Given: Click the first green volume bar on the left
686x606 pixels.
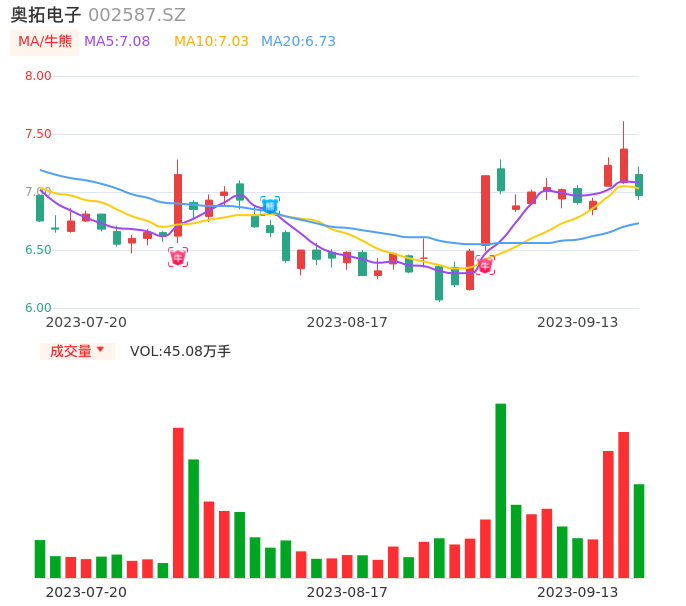Looking at the screenshot, I should click(40, 559).
